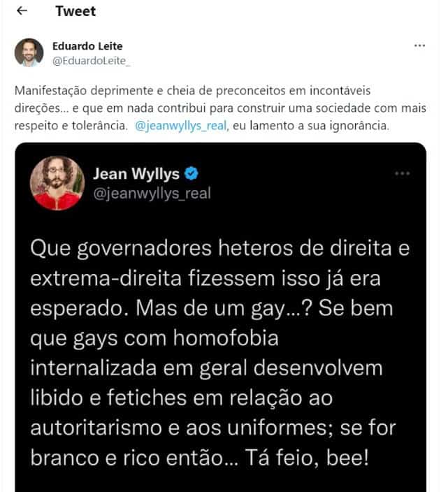Click the line 'libido e fetiches em relação ao'
This screenshot has width=448, height=492.
(181, 398)
